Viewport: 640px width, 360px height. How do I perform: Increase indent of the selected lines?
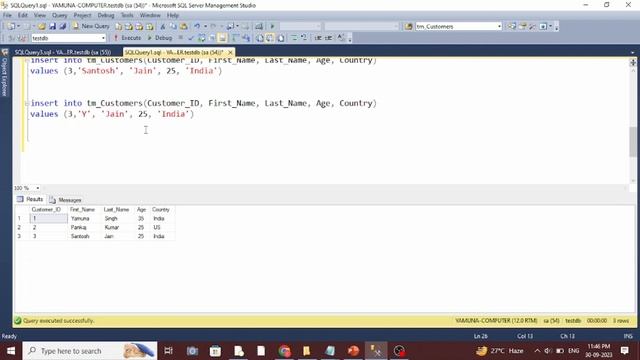tap(328, 38)
